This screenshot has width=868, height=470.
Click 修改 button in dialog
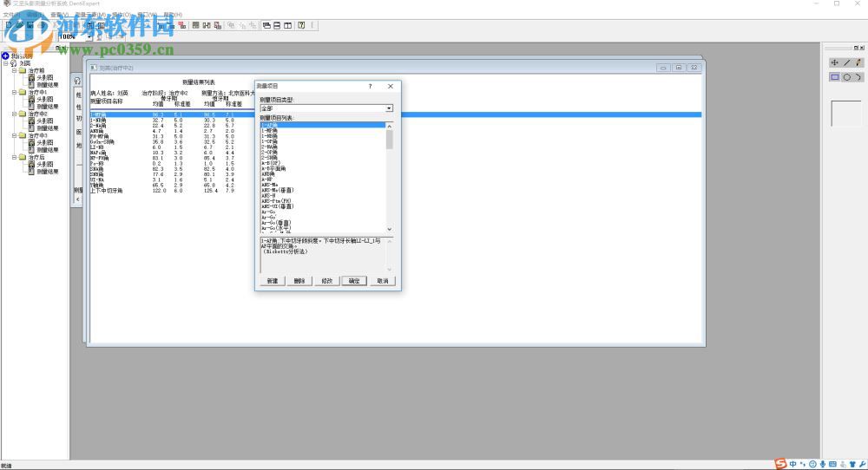(327, 281)
